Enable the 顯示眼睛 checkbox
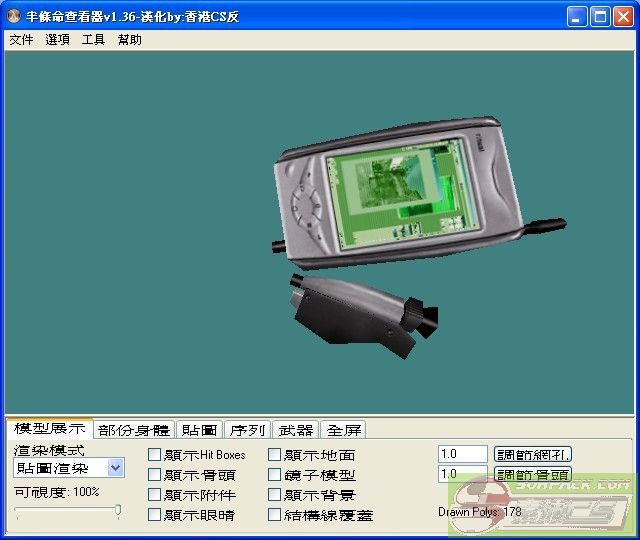This screenshot has height=540, width=640. (154, 515)
